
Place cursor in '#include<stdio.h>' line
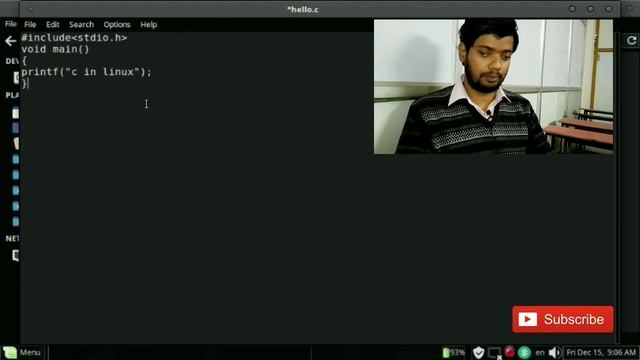[x=74, y=38]
